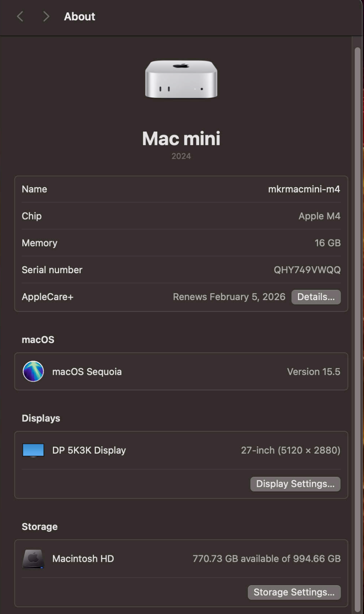The image size is (364, 614).
Task: Click the macOS Sequoia label
Action: click(x=87, y=372)
